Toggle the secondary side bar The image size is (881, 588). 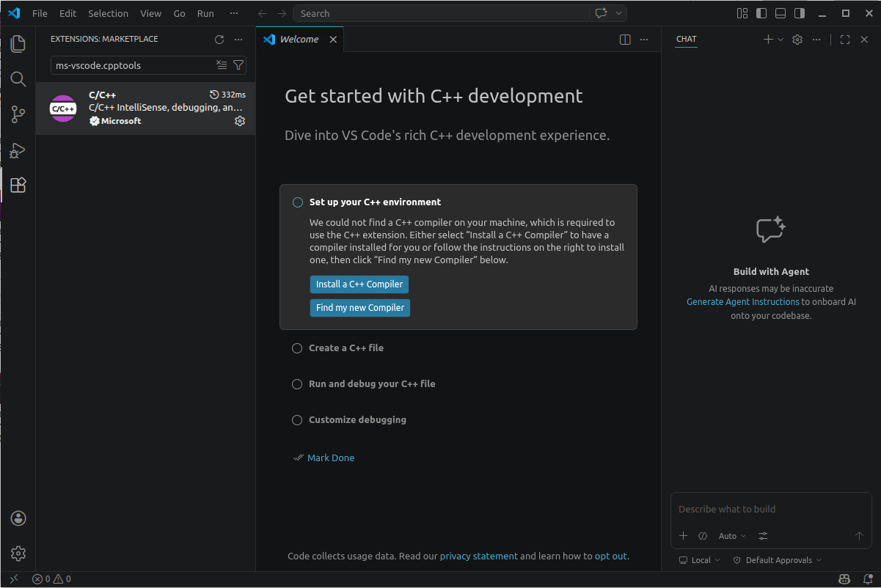click(x=800, y=13)
